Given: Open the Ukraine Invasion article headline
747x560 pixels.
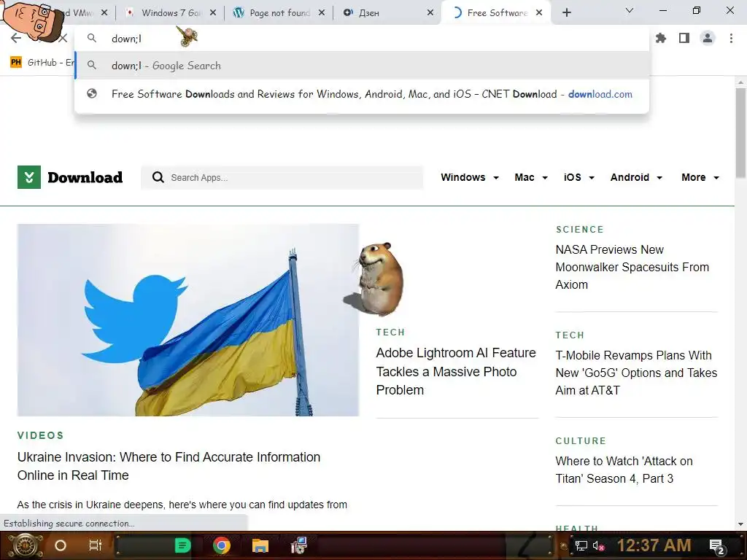Looking at the screenshot, I should [x=169, y=466].
